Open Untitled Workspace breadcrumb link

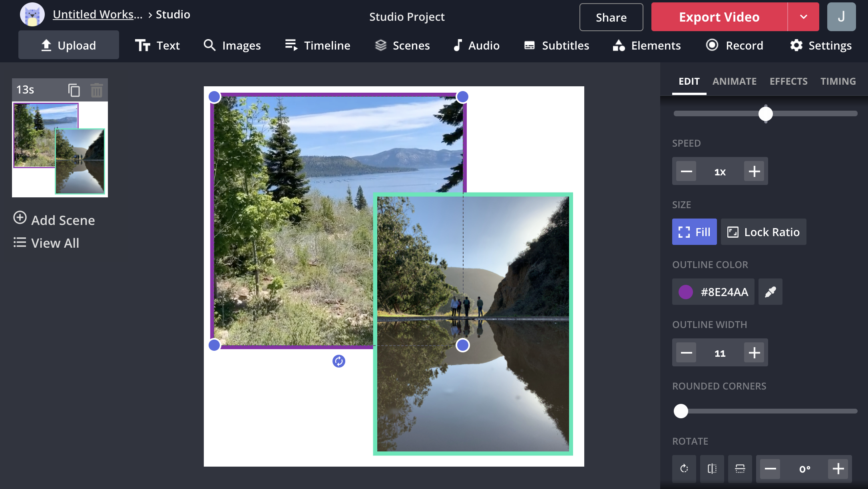tap(97, 14)
